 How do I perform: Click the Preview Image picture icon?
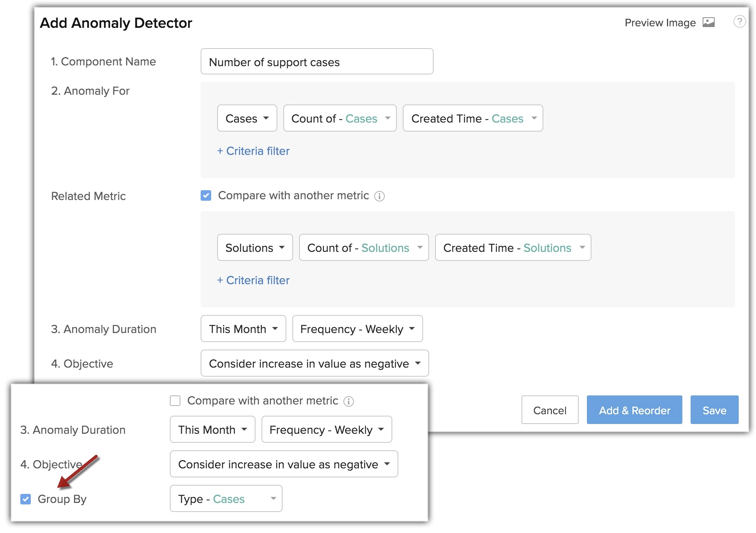[708, 23]
